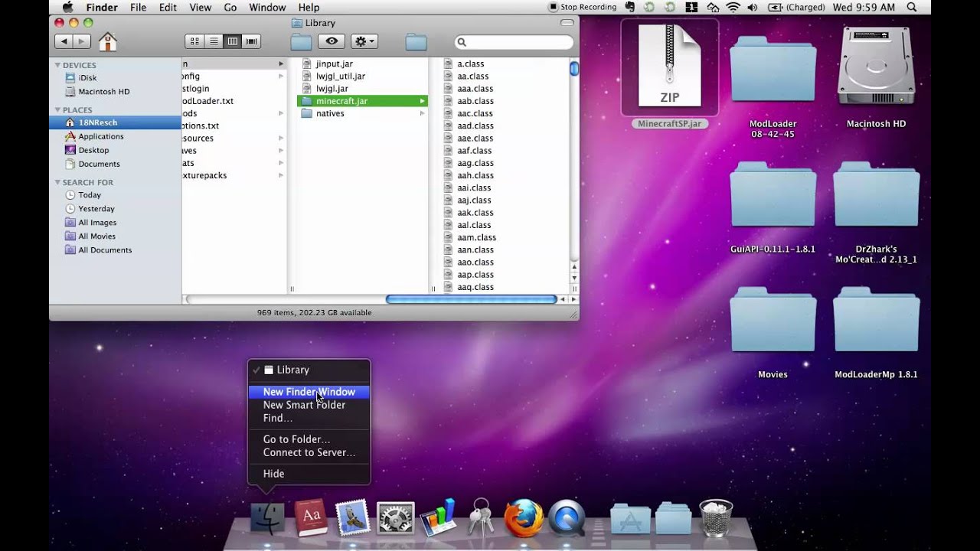Select iDisk in the Finder sidebar
The height and width of the screenshot is (551, 980).
(x=87, y=77)
